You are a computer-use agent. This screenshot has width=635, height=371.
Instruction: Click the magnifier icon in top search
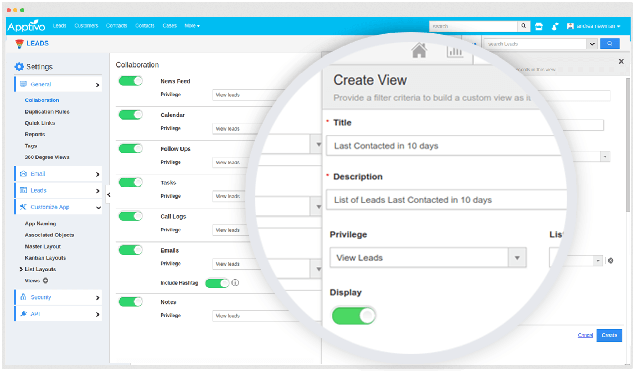pos(523,26)
